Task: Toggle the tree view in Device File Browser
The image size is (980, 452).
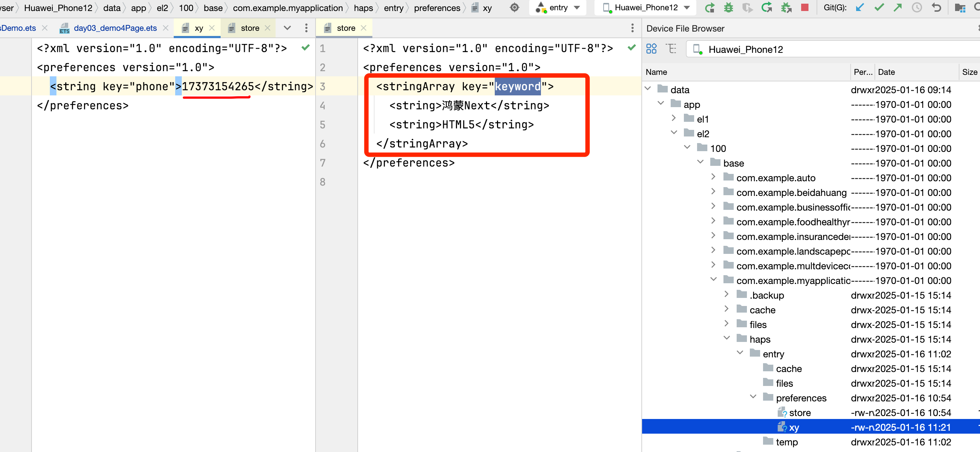Action: pos(671,49)
